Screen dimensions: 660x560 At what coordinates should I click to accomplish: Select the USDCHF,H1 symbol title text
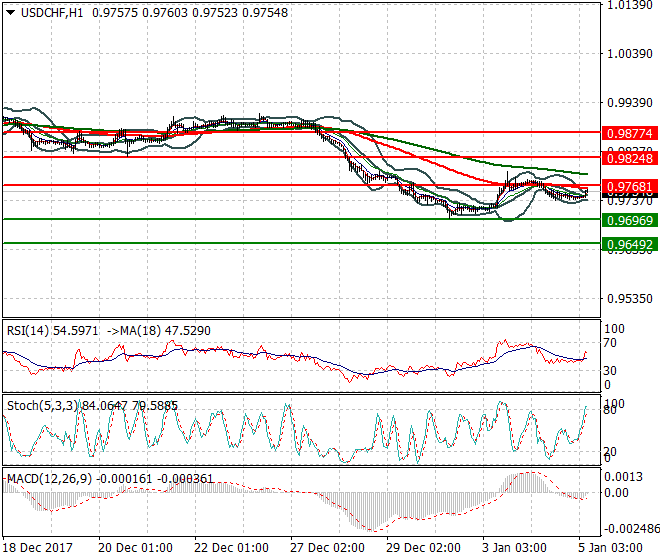pyautogui.click(x=52, y=13)
